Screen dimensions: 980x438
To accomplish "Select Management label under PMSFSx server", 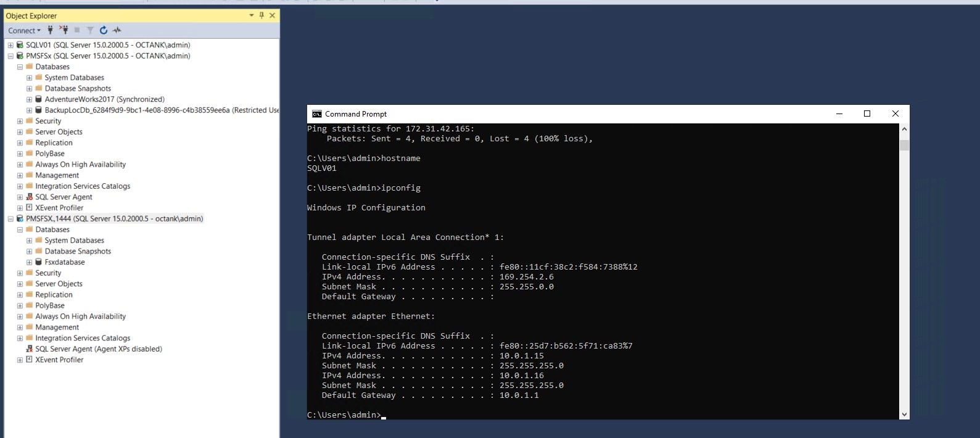I will point(57,175).
